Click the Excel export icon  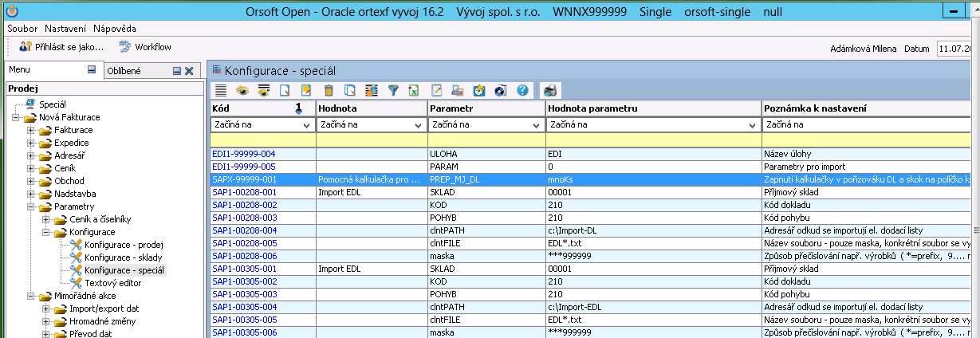(x=415, y=90)
